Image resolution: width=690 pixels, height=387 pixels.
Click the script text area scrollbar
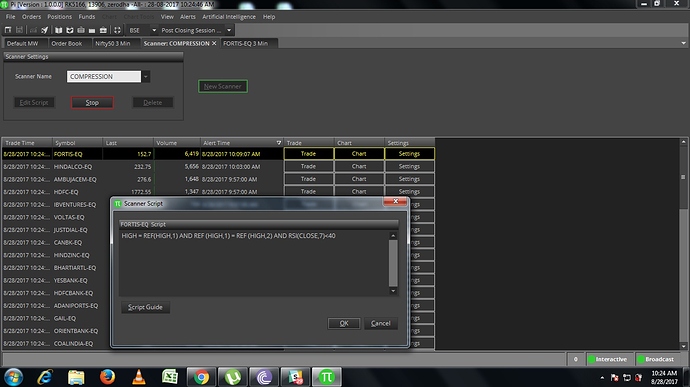coord(393,263)
